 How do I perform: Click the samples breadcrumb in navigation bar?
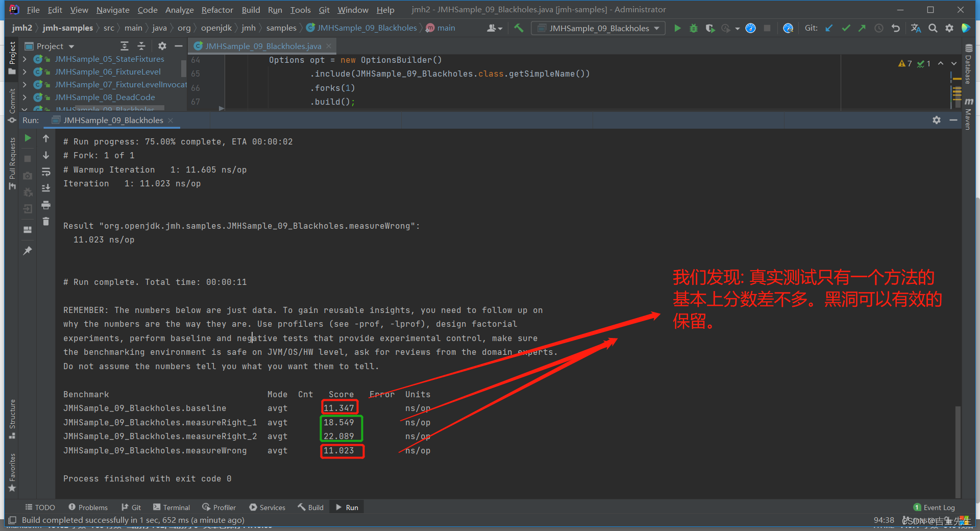pyautogui.click(x=281, y=28)
